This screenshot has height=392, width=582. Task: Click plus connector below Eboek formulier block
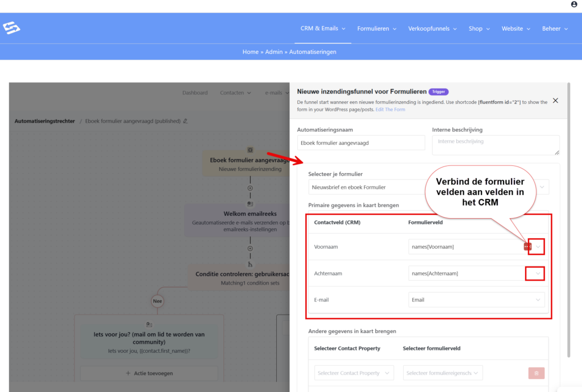[250, 188]
